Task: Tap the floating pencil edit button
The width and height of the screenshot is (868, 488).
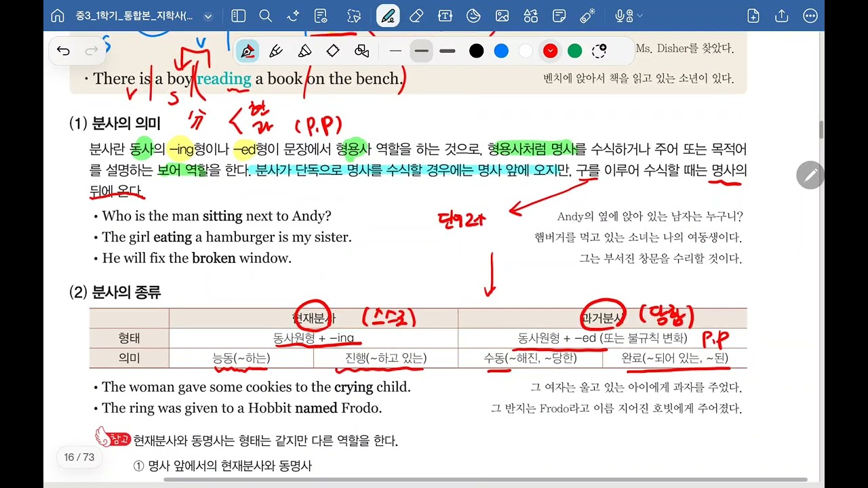Action: tap(810, 175)
